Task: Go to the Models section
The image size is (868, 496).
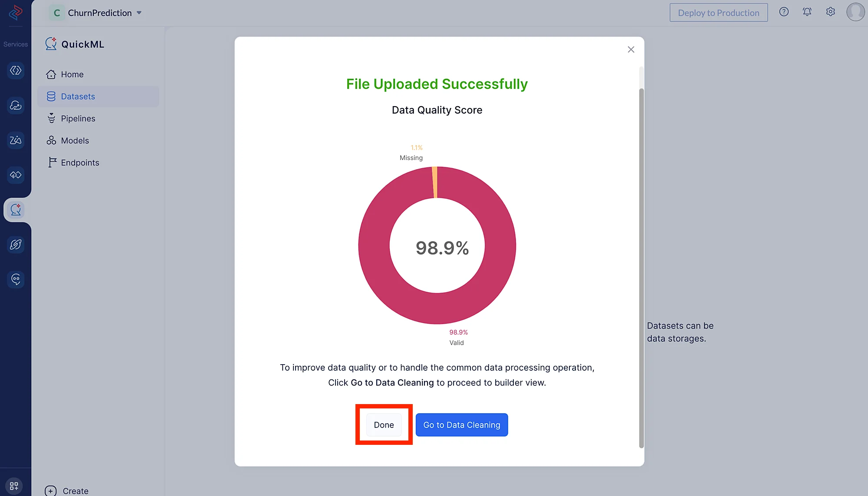Action: coord(75,141)
